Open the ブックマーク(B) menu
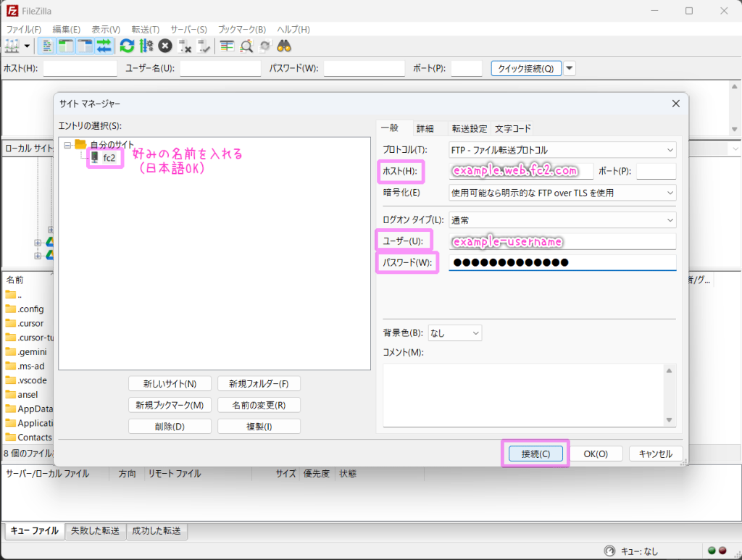Viewport: 742px width, 560px height. tap(242, 29)
